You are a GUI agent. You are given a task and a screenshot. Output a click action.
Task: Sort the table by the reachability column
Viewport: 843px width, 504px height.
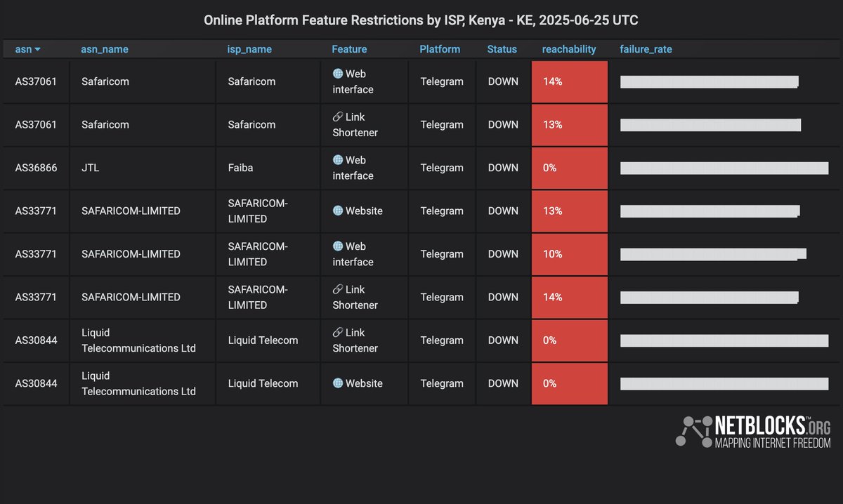click(569, 49)
